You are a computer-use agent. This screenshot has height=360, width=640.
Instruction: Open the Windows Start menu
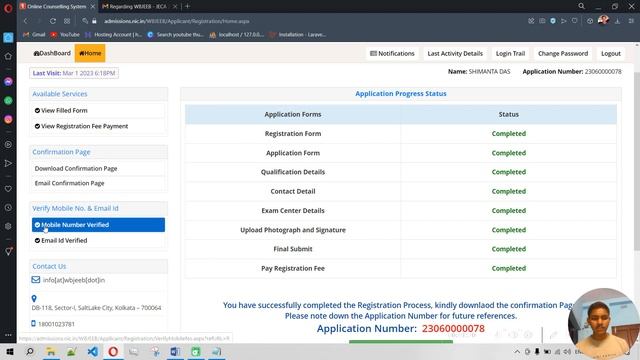pyautogui.click(x=10, y=351)
